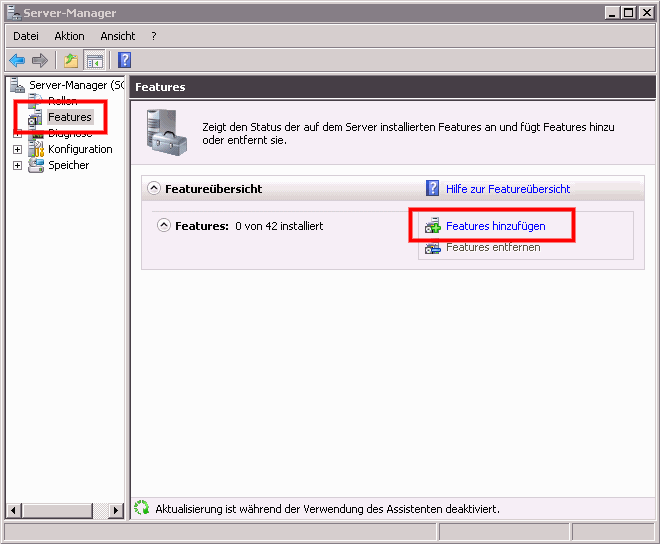Click the tree pane scroll right arrow
Viewport: 660px width, 544px height.
pos(116,510)
